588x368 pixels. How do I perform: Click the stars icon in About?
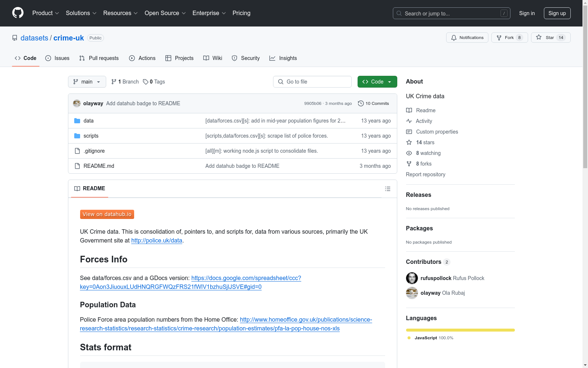(409, 142)
